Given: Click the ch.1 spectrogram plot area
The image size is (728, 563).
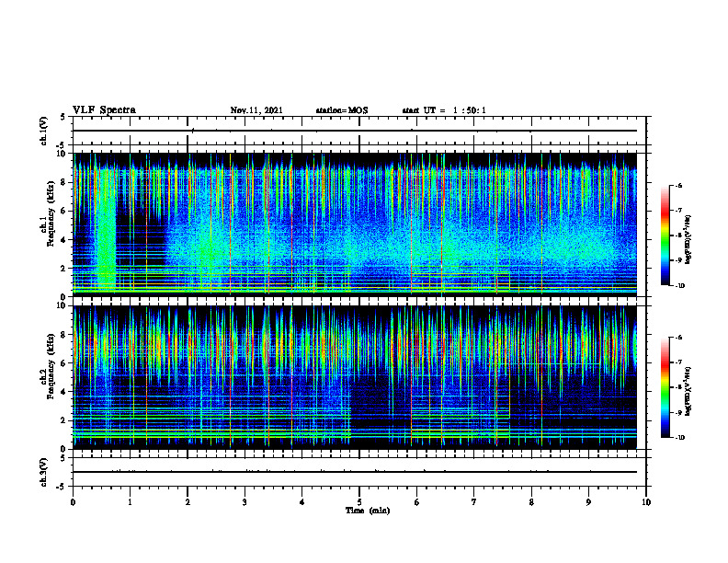Looking at the screenshot, I should pos(355,224).
